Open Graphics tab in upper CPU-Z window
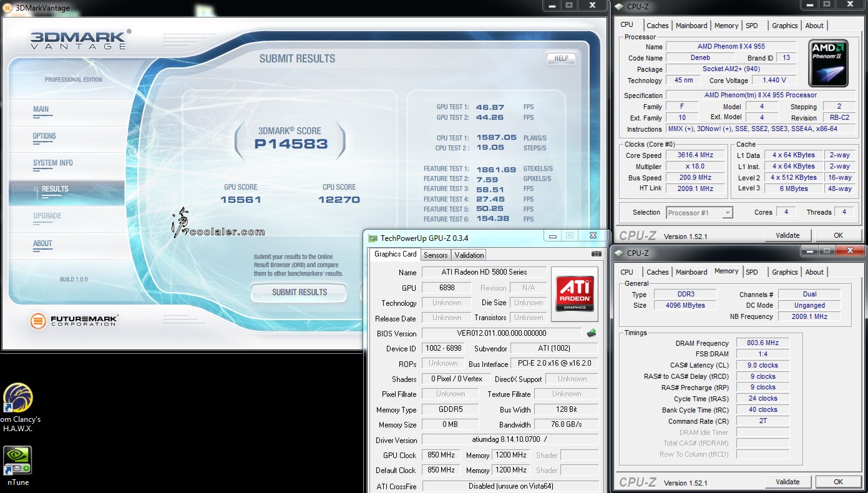868x493 pixels. point(784,26)
